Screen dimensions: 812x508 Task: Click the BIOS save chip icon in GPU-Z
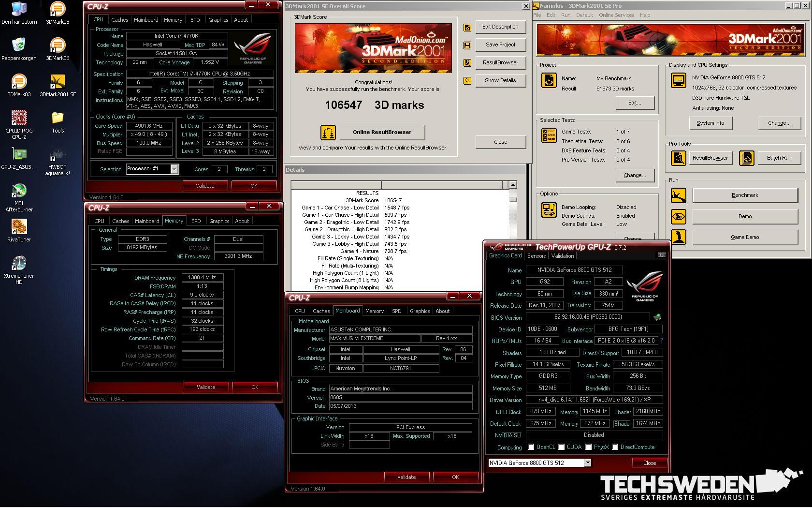[x=657, y=317]
